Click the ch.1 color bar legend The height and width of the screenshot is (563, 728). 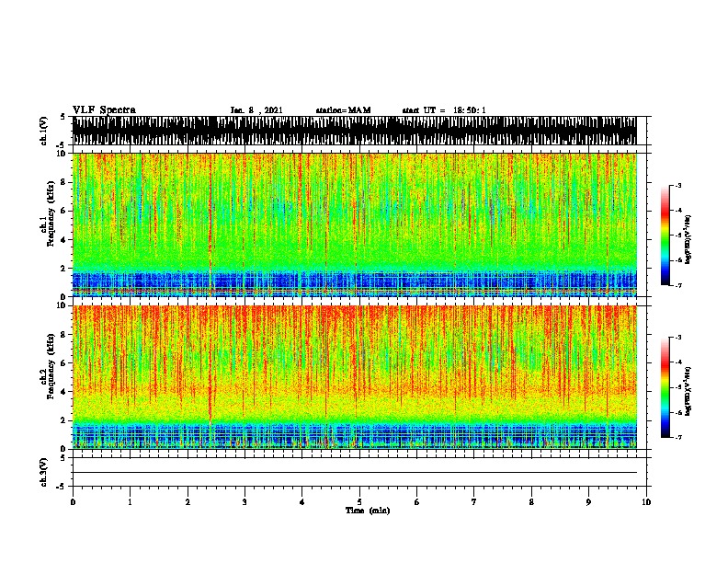click(x=665, y=236)
